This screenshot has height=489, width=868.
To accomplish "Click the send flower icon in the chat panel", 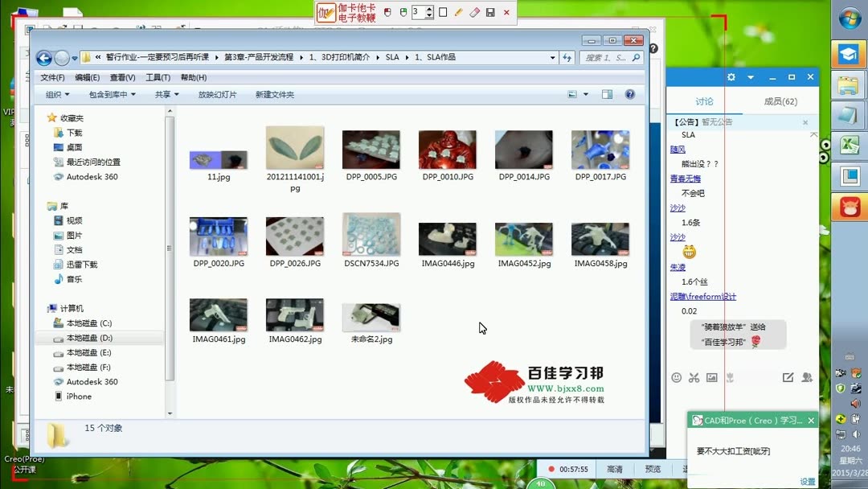I will tap(730, 377).
